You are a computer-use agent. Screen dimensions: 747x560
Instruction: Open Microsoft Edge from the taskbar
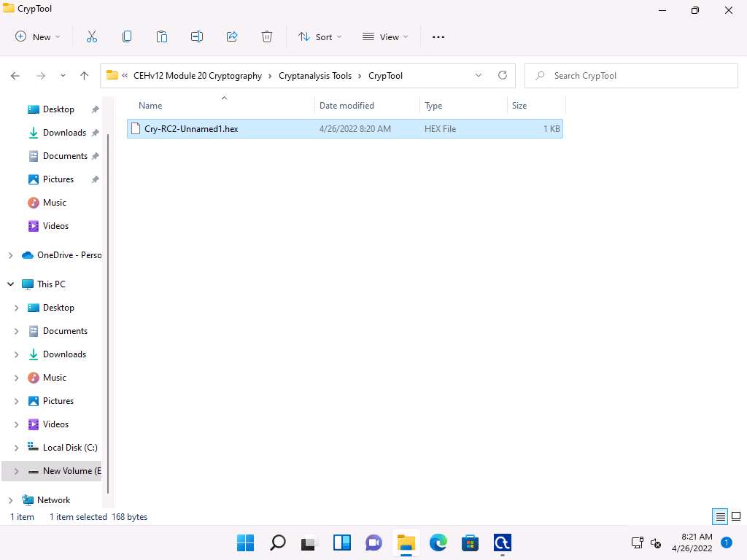tap(438, 542)
